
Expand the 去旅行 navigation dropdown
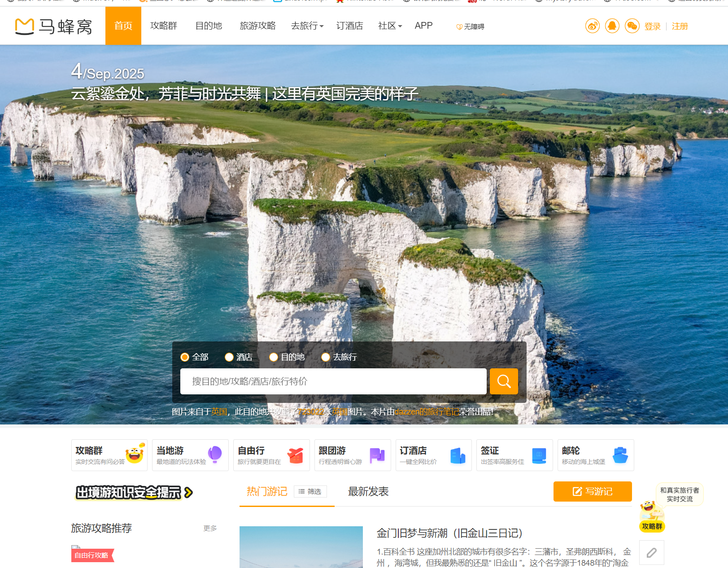[x=307, y=26]
